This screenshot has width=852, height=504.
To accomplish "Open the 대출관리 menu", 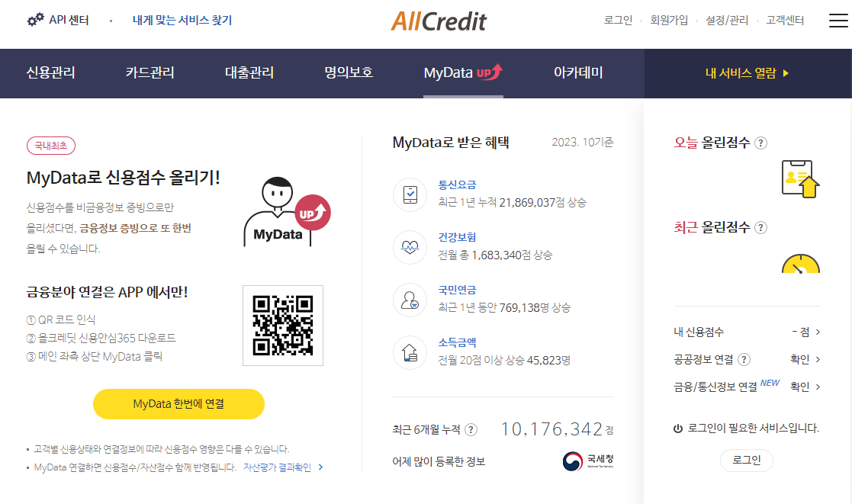I will pyautogui.click(x=249, y=72).
